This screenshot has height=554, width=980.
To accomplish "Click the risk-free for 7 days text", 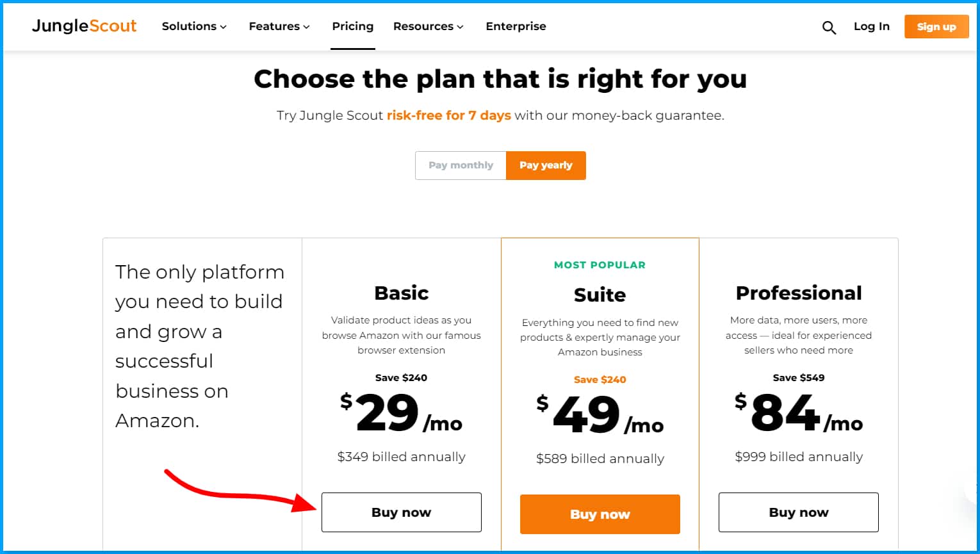I will click(448, 115).
